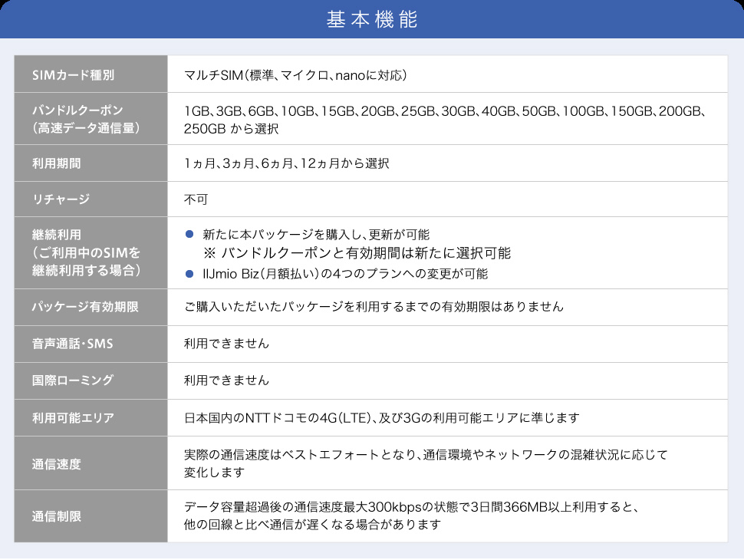This screenshot has height=560, width=744.
Task: Click the 基本機能 header title
Action: pyautogui.click(x=372, y=20)
